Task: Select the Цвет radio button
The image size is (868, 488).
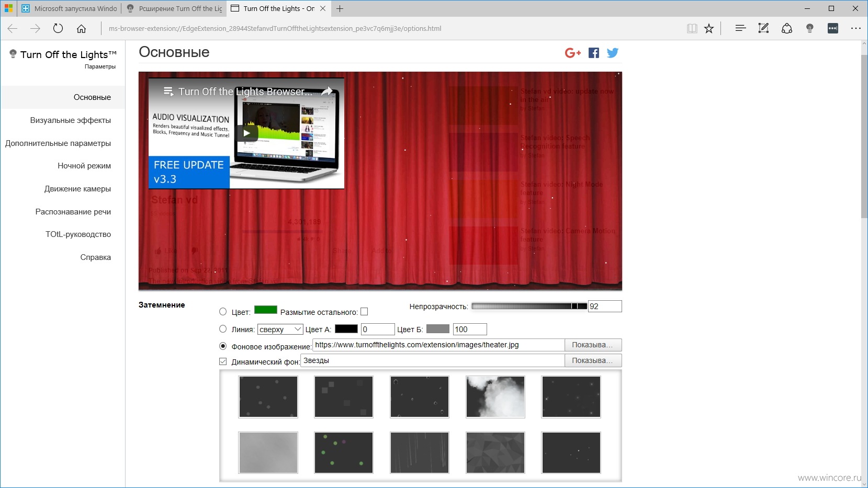Action: [223, 312]
